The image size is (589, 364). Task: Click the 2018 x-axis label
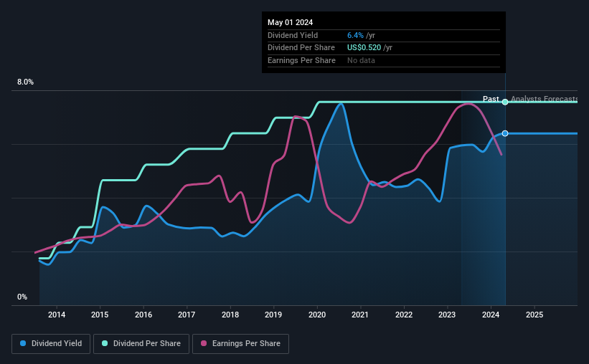(x=230, y=315)
